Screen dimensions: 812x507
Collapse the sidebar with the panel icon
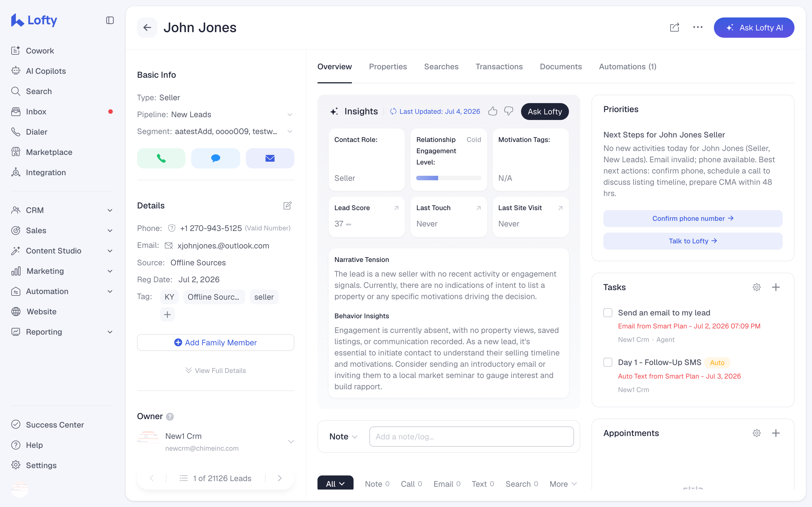110,21
